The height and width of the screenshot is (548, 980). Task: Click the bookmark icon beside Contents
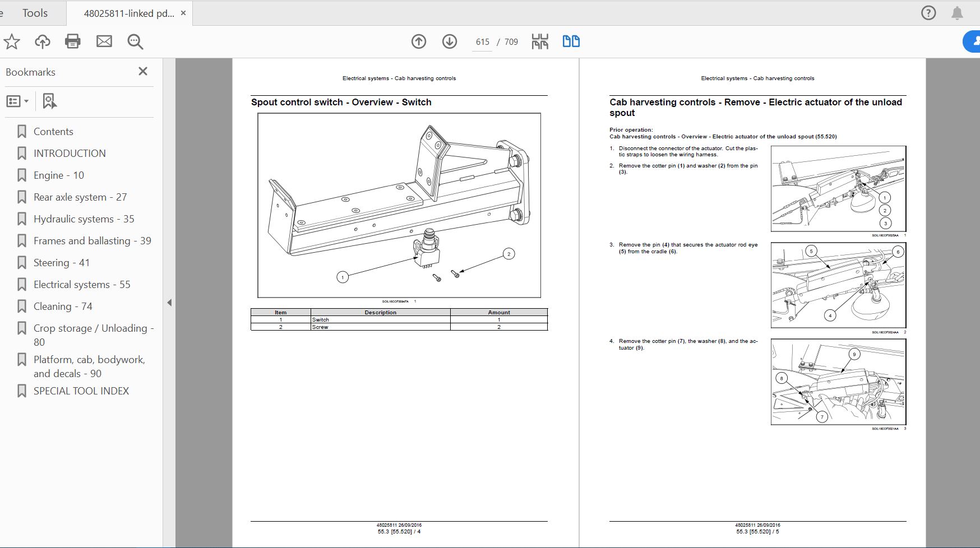22,132
